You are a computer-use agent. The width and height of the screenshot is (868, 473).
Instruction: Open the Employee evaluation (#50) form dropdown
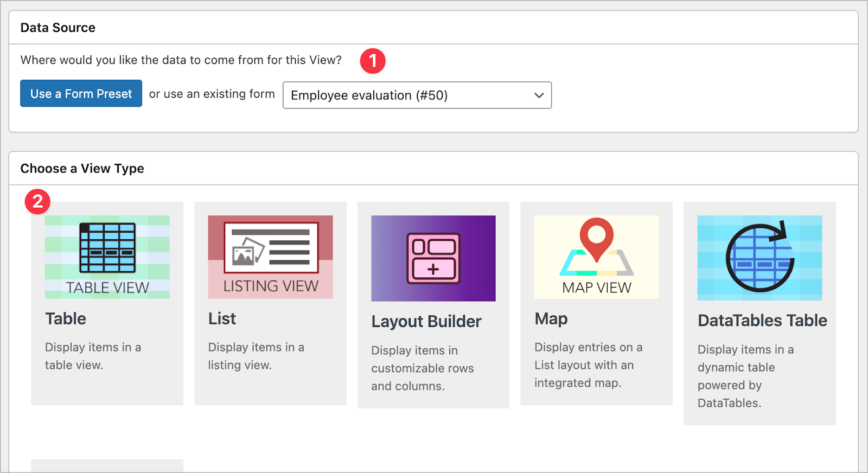click(x=417, y=95)
